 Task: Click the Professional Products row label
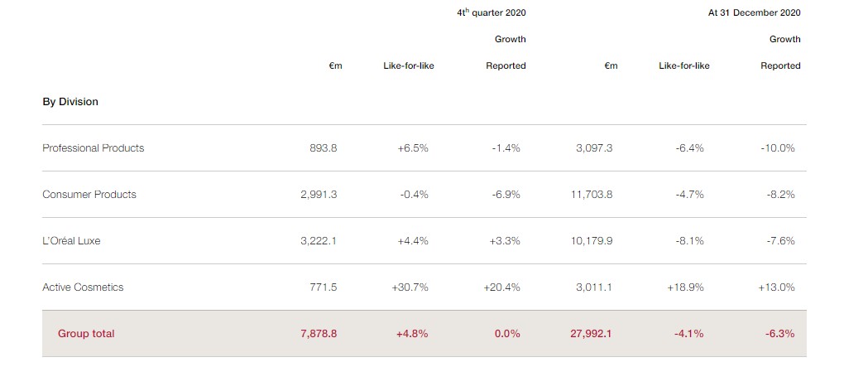(93, 148)
